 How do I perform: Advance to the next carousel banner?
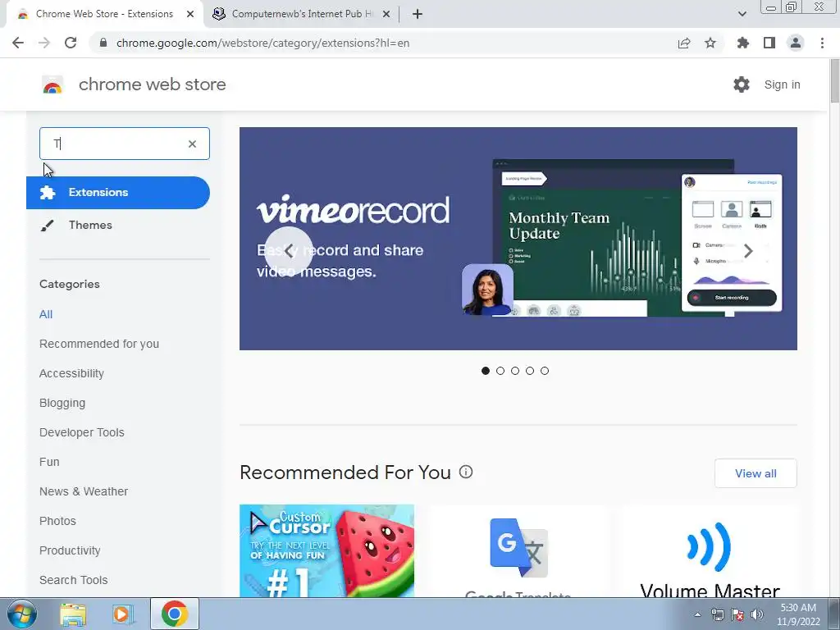748,251
